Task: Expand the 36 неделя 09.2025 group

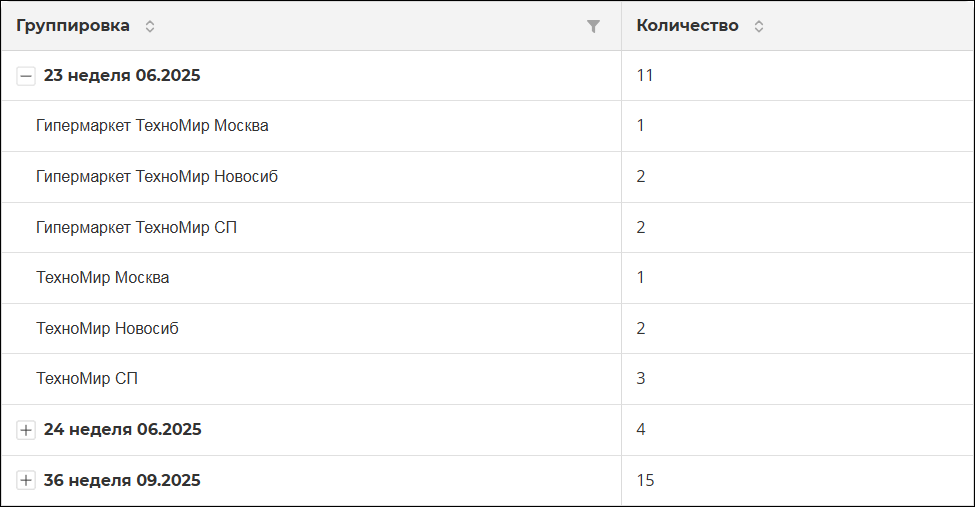Action: [x=25, y=480]
